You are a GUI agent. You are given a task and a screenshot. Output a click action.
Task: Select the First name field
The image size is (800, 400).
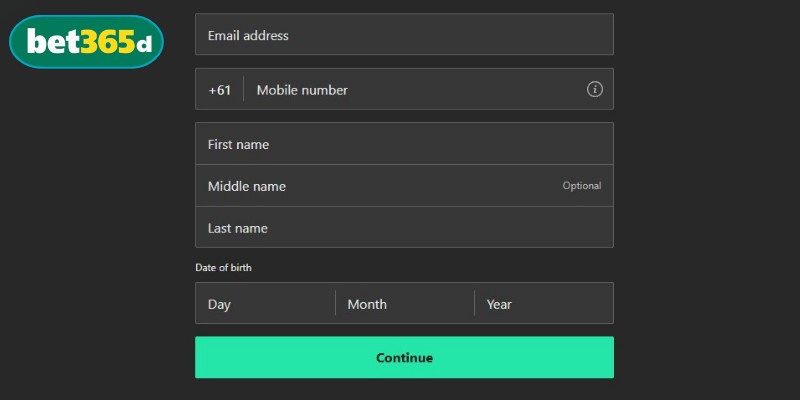coord(404,144)
